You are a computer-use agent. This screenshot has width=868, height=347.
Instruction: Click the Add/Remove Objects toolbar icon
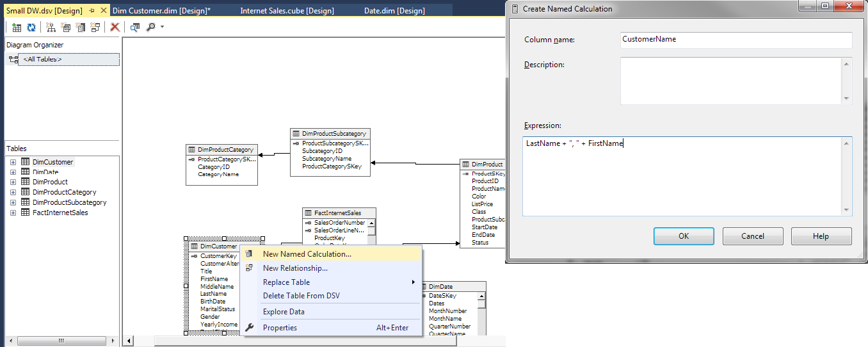[17, 28]
